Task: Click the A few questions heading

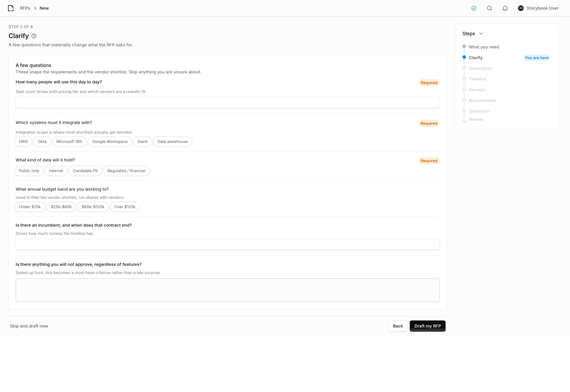Action: click(33, 65)
